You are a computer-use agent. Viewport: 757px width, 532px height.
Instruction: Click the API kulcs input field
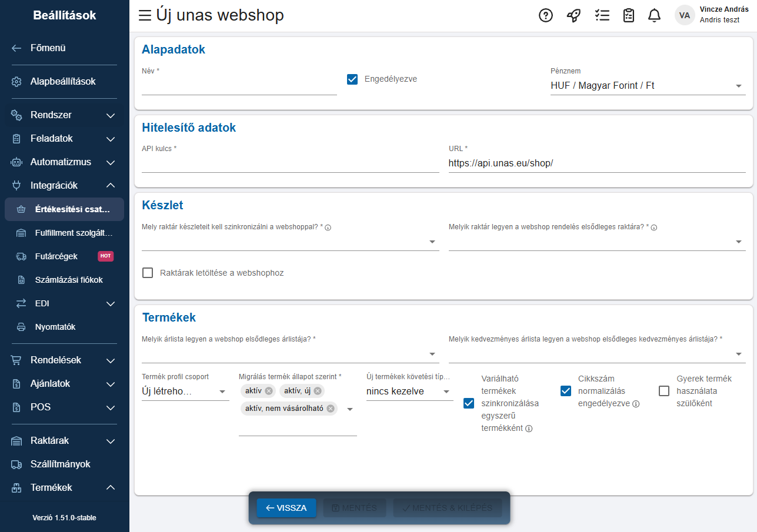[x=290, y=163]
